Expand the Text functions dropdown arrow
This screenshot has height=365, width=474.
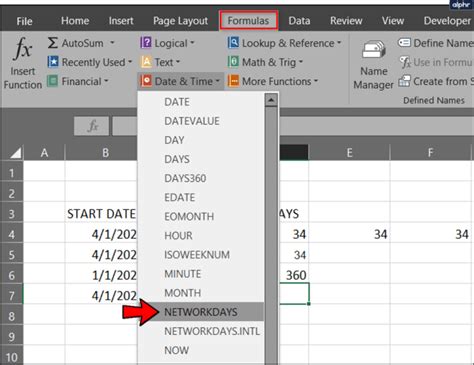[178, 62]
